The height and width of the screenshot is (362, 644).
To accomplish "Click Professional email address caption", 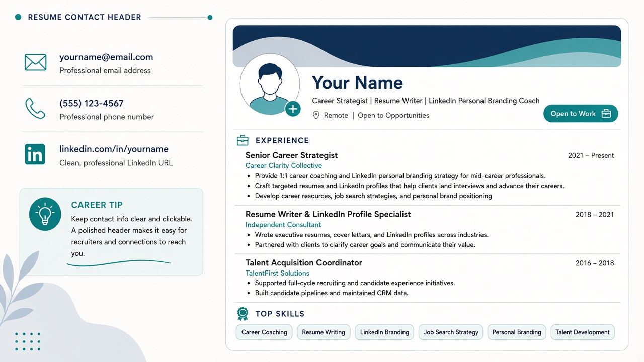I will pos(105,71).
